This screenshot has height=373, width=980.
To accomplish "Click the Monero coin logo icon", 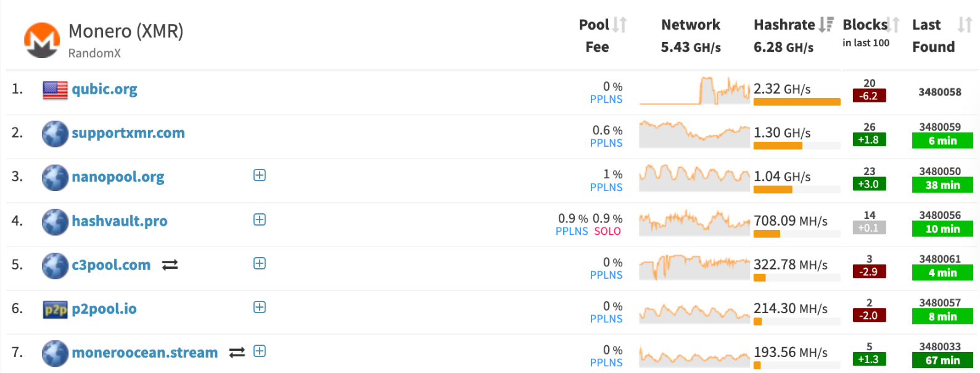I will pos(42,40).
